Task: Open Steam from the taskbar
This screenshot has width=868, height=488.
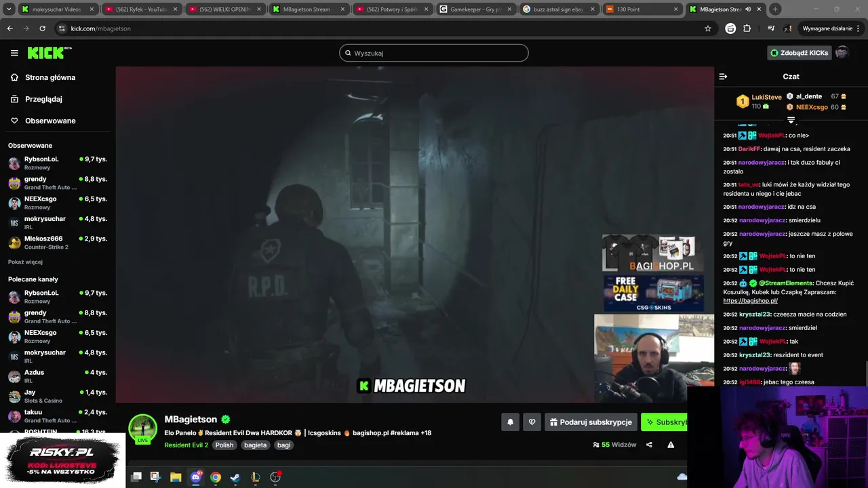Action: [x=235, y=477]
